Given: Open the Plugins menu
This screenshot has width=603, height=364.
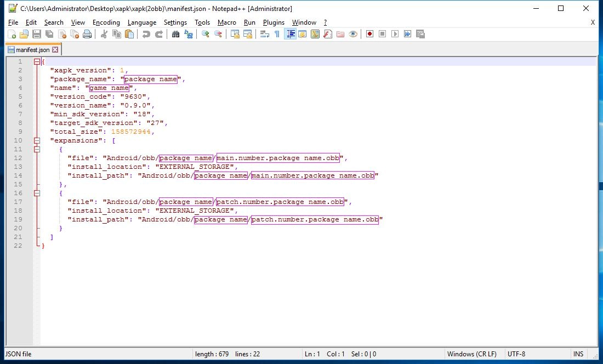Looking at the screenshot, I should pos(274,22).
